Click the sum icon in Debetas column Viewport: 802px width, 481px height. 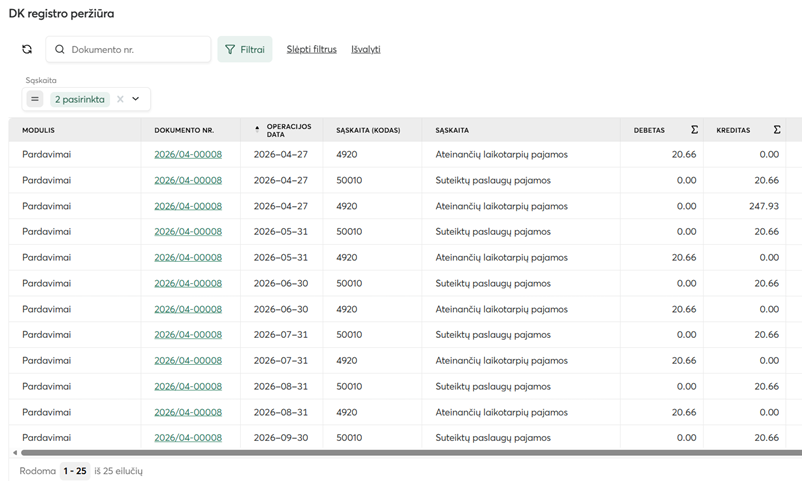coord(695,130)
